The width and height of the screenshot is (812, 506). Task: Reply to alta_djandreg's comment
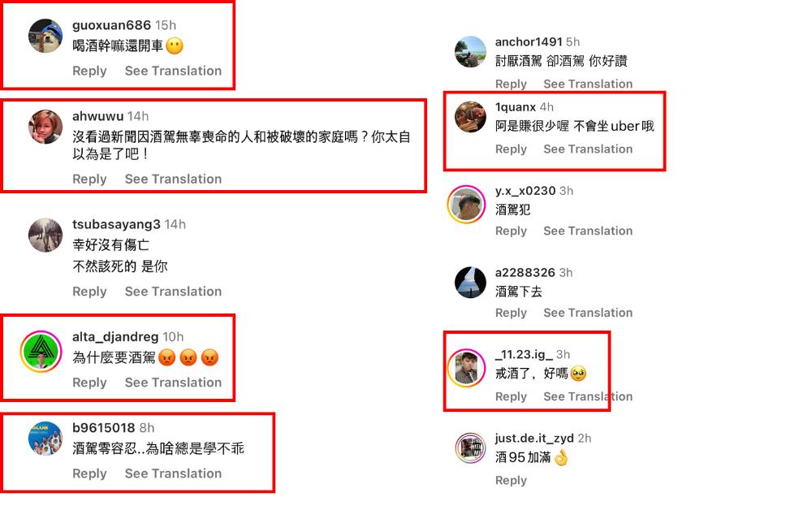pyautogui.click(x=89, y=383)
